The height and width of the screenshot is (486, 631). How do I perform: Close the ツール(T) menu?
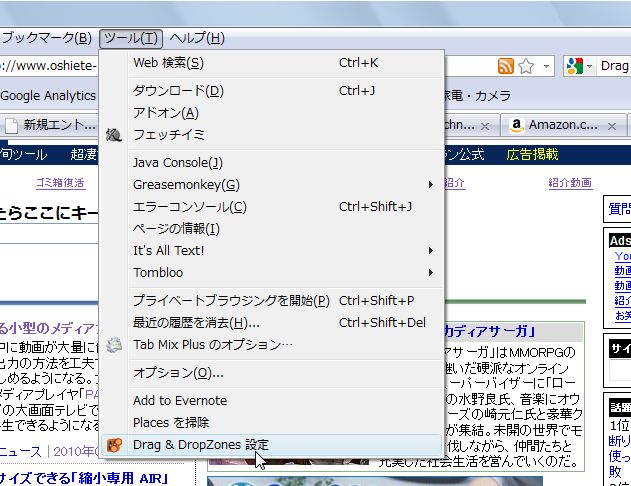(131, 38)
